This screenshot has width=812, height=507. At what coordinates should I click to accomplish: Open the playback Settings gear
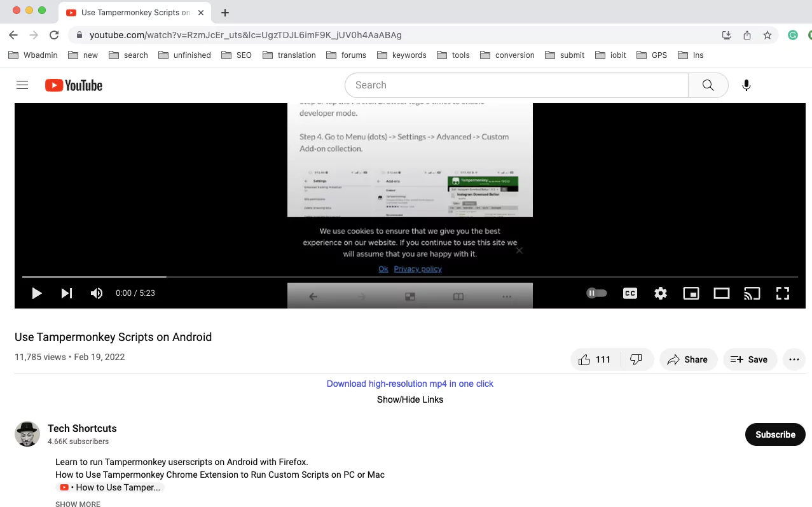[660, 293]
